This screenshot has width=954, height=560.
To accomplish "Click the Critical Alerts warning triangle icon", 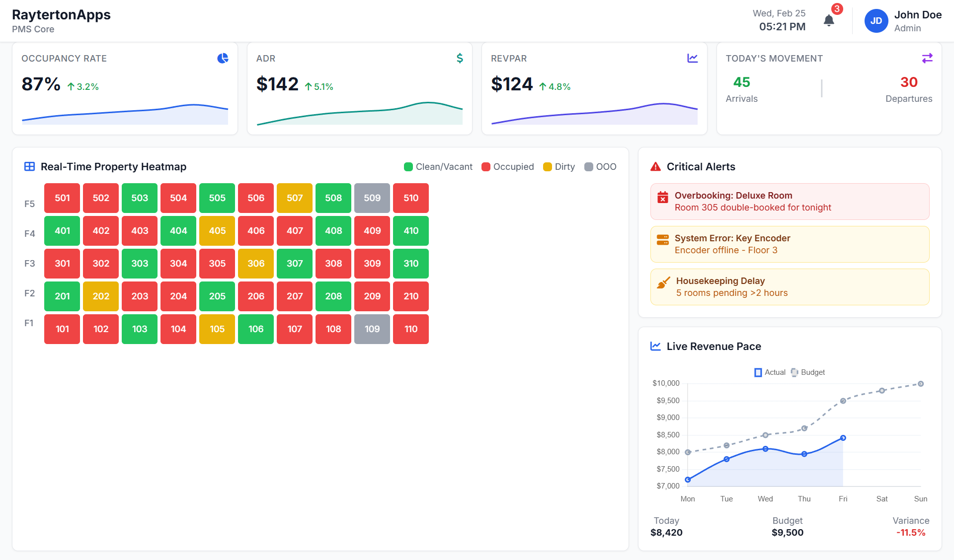I will (655, 167).
